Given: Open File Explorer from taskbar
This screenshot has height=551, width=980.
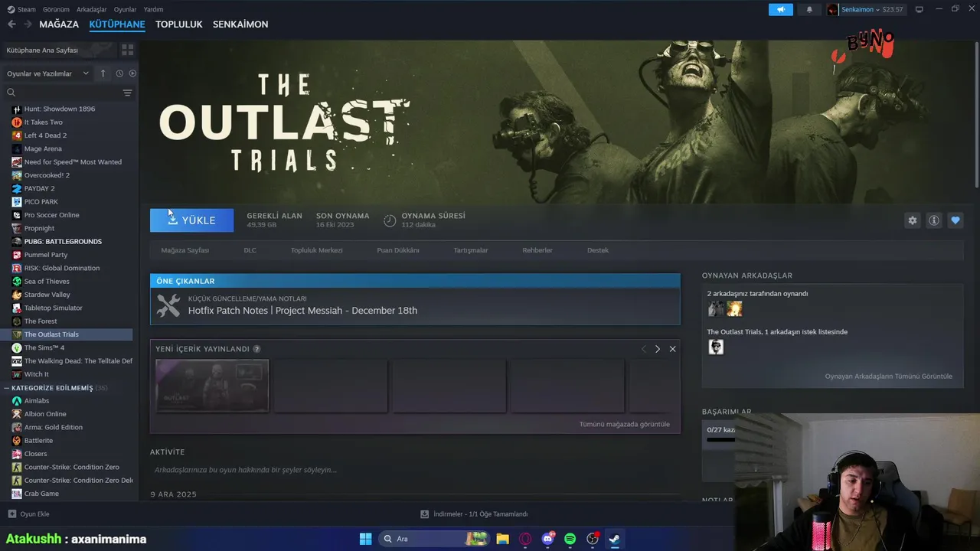Looking at the screenshot, I should click(x=502, y=539).
